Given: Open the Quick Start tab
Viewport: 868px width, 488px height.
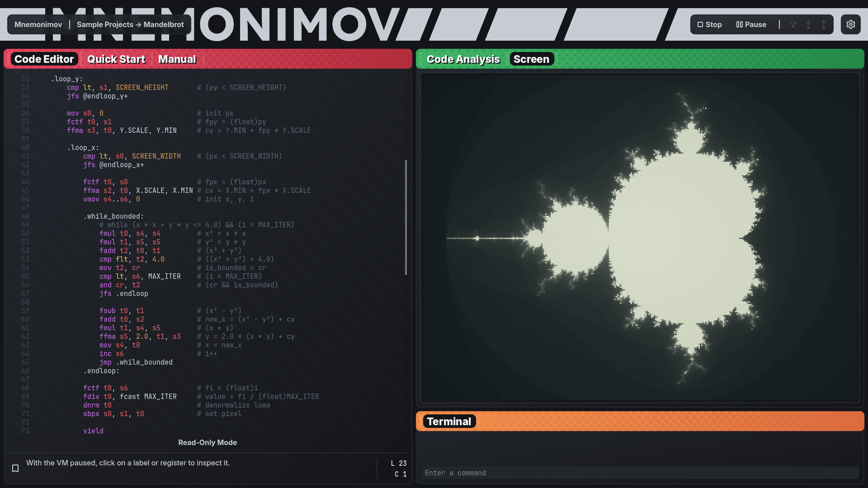Looking at the screenshot, I should pos(116,59).
